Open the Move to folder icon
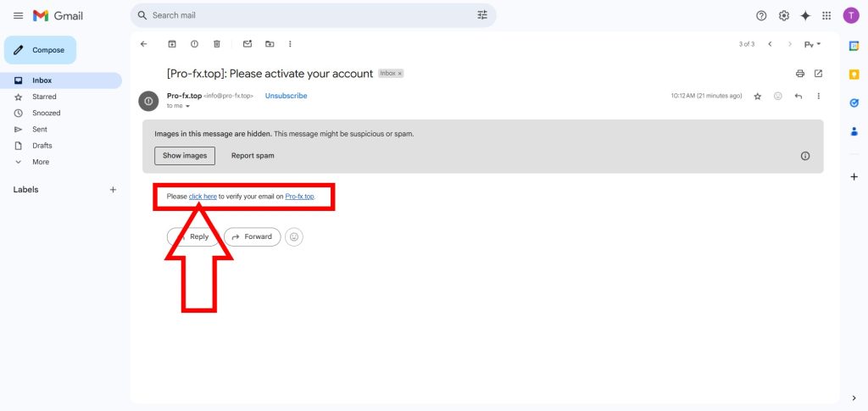This screenshot has height=411, width=868. 270,44
